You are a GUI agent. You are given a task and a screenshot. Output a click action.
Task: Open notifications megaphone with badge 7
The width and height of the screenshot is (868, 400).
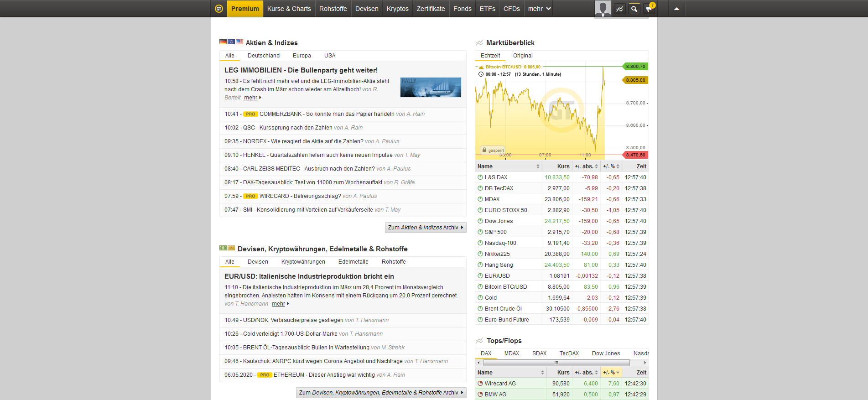(x=649, y=8)
